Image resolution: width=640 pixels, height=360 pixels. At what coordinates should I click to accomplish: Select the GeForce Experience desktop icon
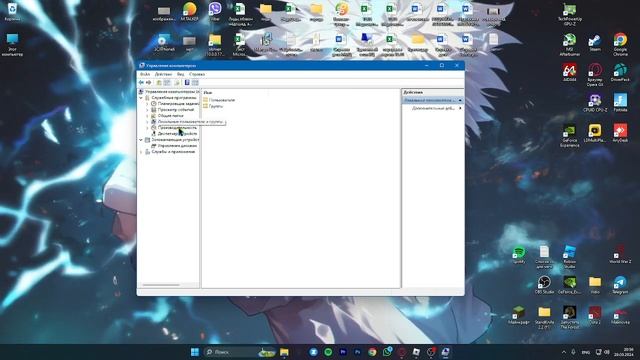569,136
